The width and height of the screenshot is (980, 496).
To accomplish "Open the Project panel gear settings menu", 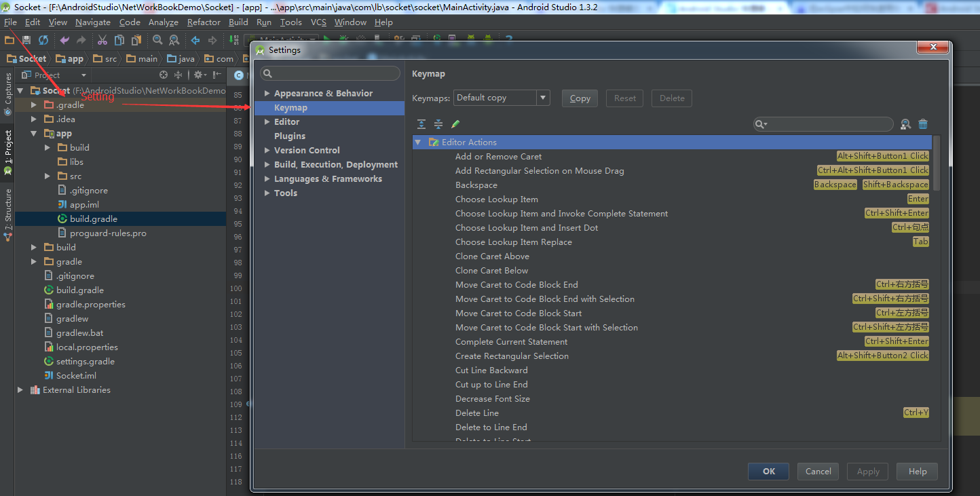I will click(199, 75).
